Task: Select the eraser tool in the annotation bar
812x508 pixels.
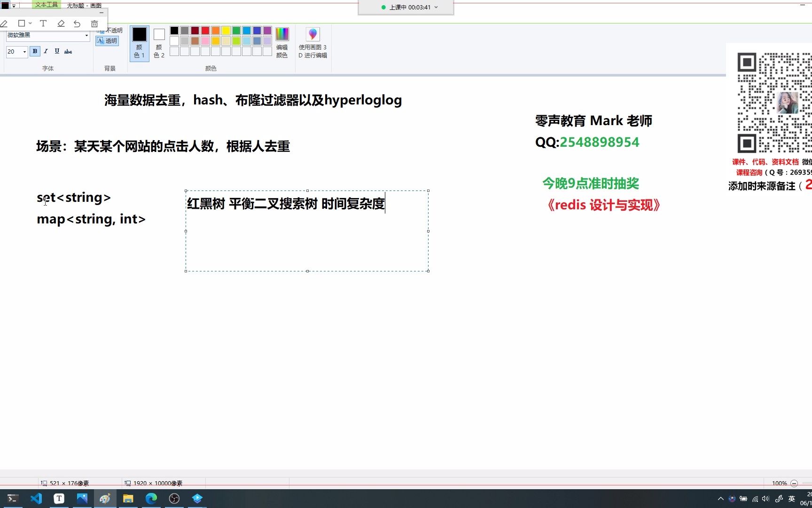Action: click(x=61, y=24)
